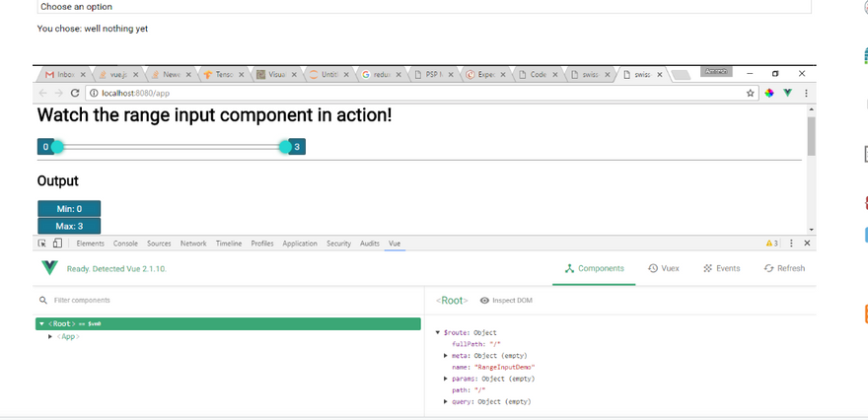This screenshot has height=420, width=868.
Task: Expand the params object property
Action: [446, 379]
